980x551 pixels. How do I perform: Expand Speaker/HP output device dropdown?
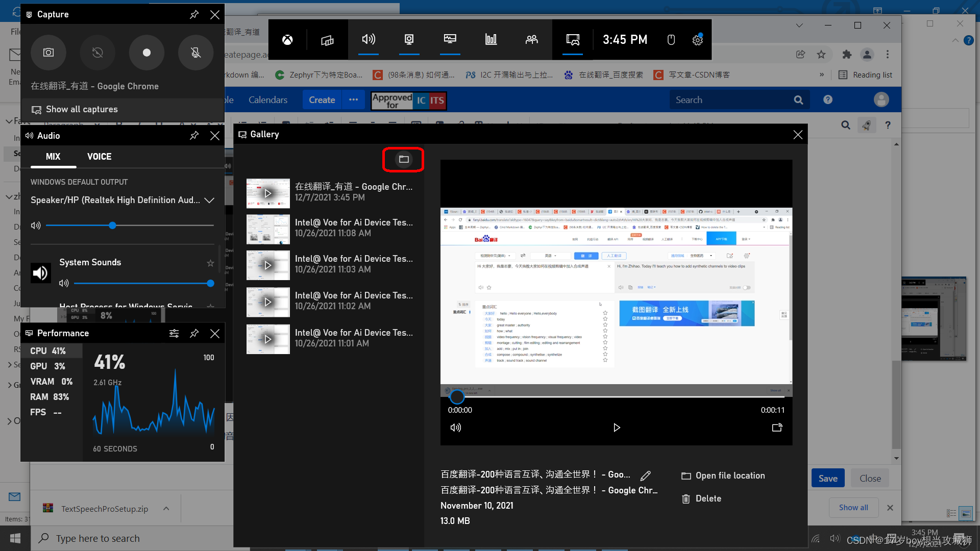click(209, 201)
